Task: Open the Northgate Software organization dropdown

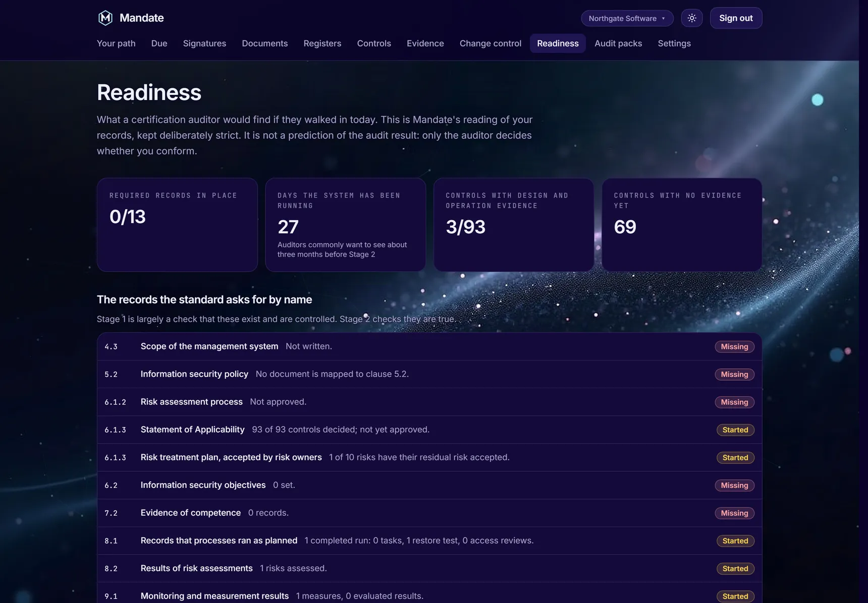Action: coord(627,18)
